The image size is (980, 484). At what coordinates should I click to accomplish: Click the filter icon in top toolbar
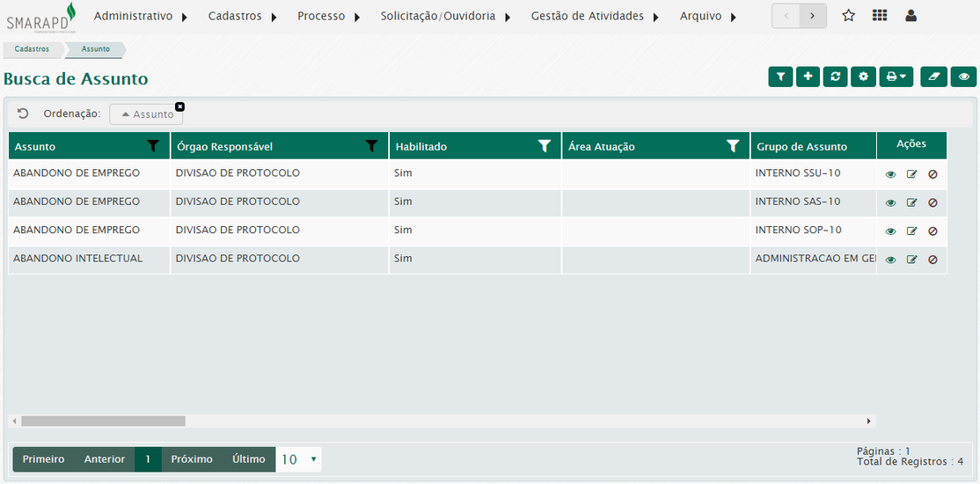click(780, 77)
